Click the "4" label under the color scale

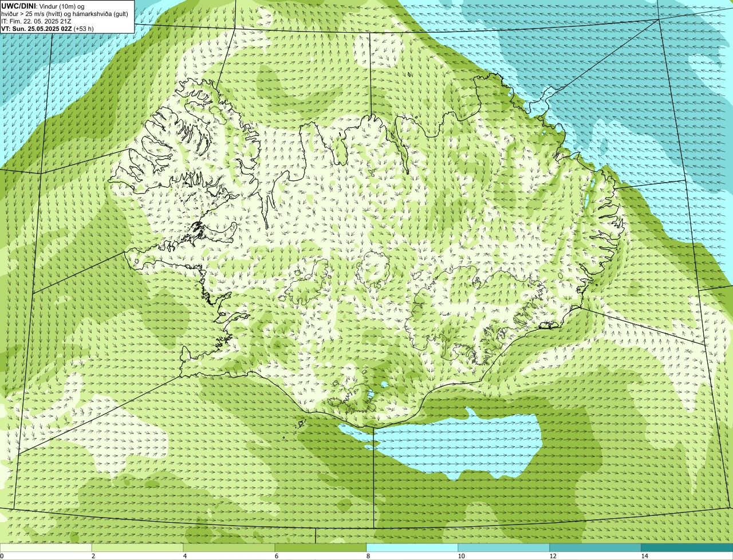click(184, 556)
